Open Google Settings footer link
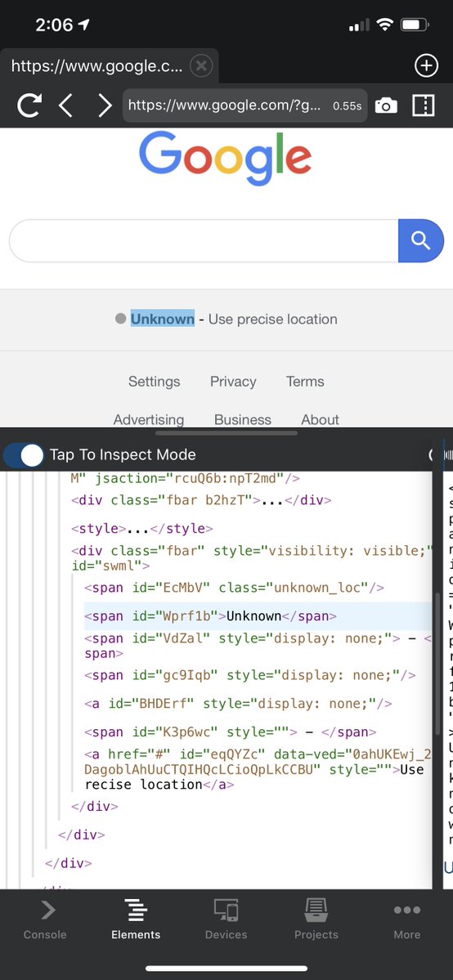Viewport: 453px width, 980px height. tap(154, 382)
